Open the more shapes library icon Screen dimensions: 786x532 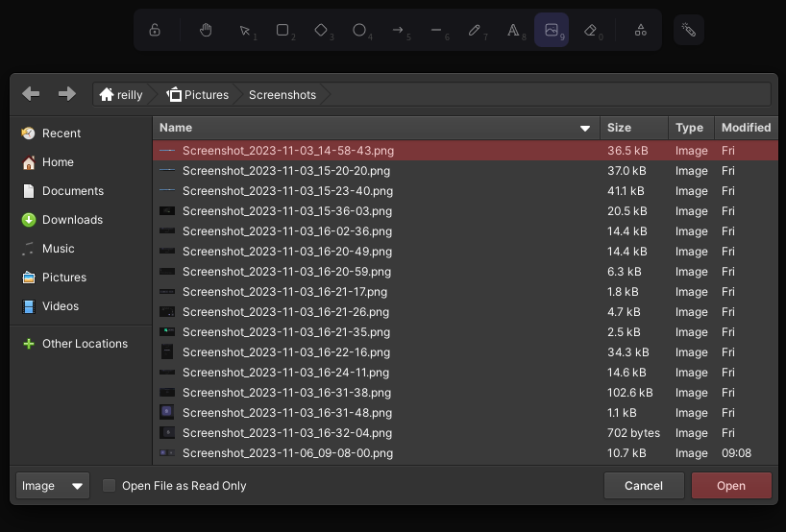[x=641, y=30]
